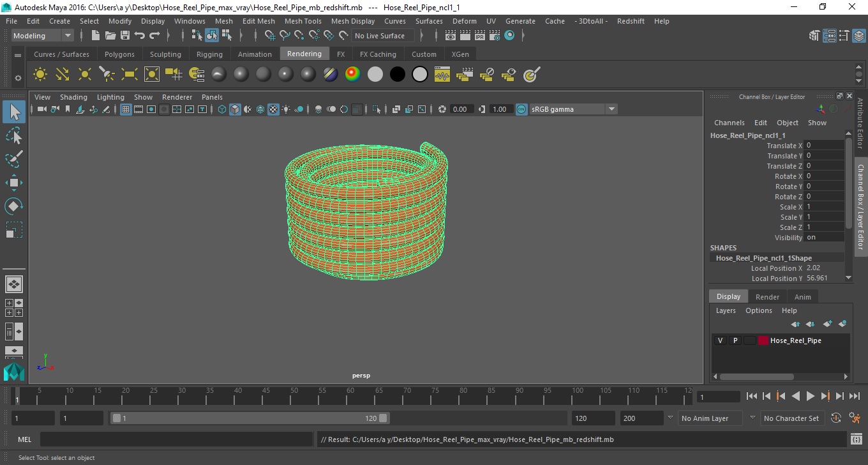Redo the last undone action
Image resolution: width=868 pixels, height=465 pixels.
[x=154, y=36]
